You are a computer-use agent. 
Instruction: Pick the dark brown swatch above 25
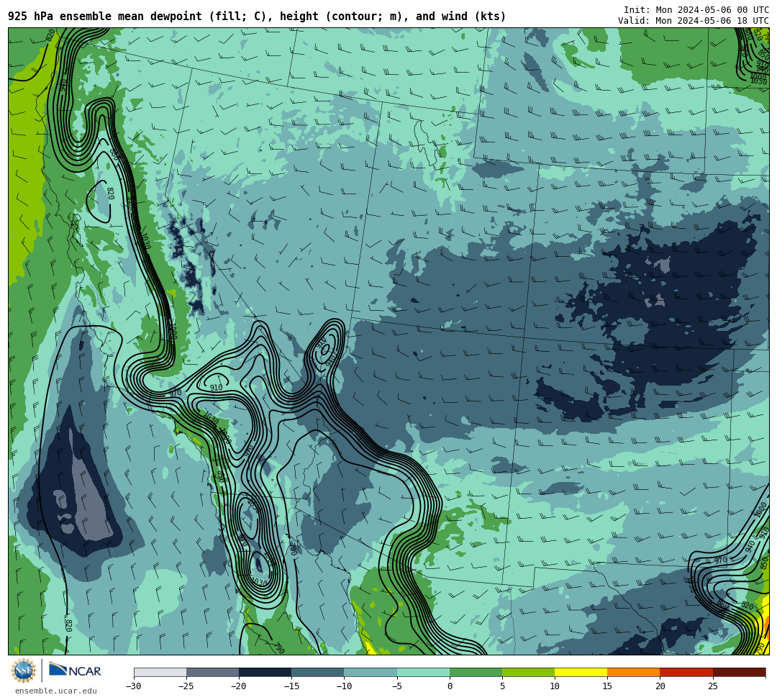tap(739, 672)
